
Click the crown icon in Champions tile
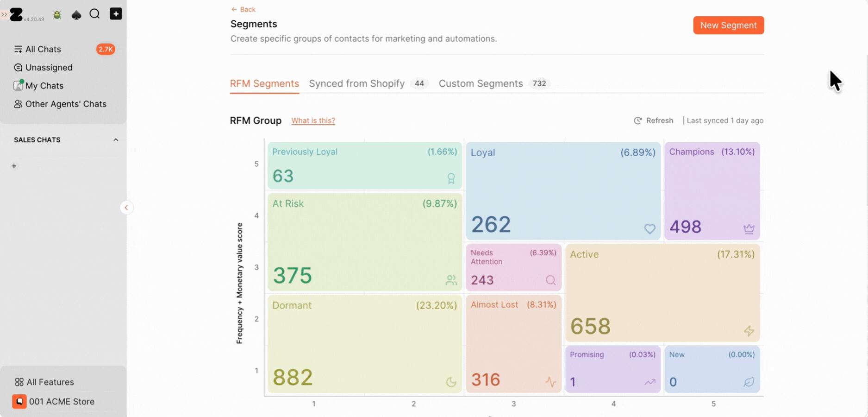(x=749, y=228)
